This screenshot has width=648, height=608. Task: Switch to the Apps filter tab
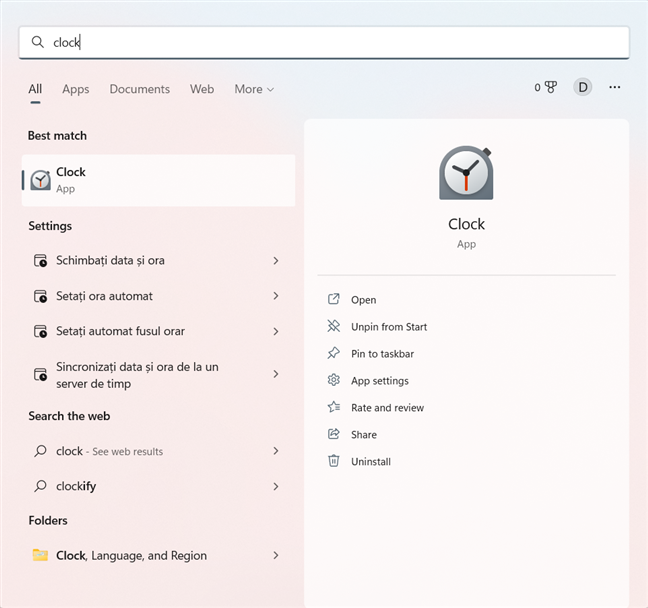tap(76, 89)
